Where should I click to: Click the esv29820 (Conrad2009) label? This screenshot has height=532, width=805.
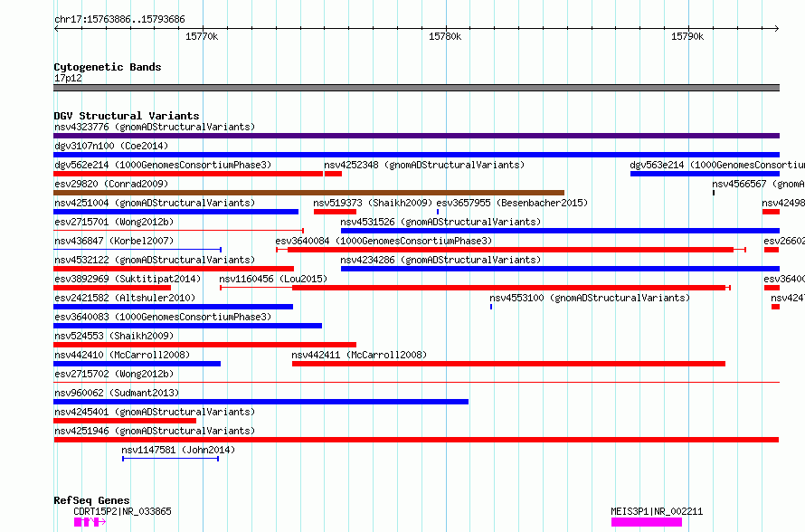point(111,184)
